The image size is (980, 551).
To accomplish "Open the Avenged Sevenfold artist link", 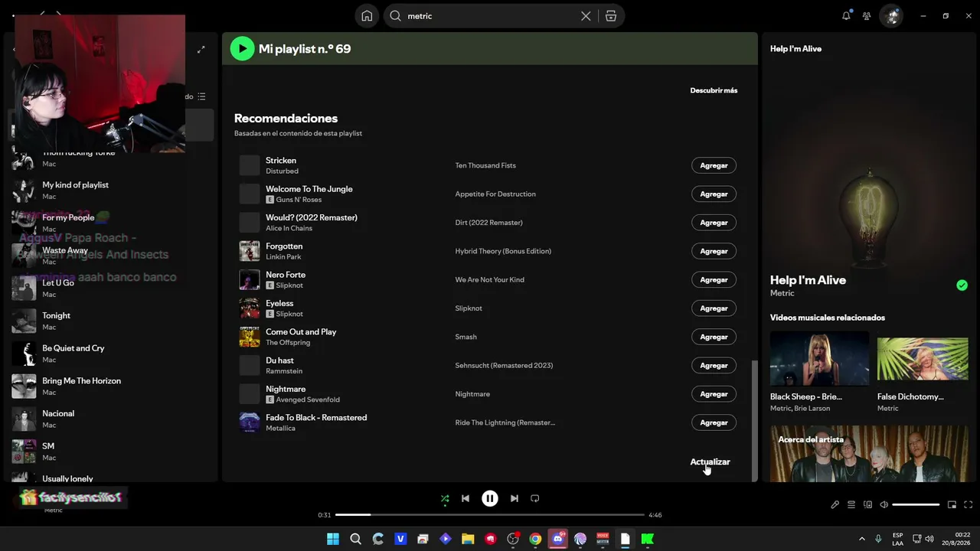I will tap(308, 399).
